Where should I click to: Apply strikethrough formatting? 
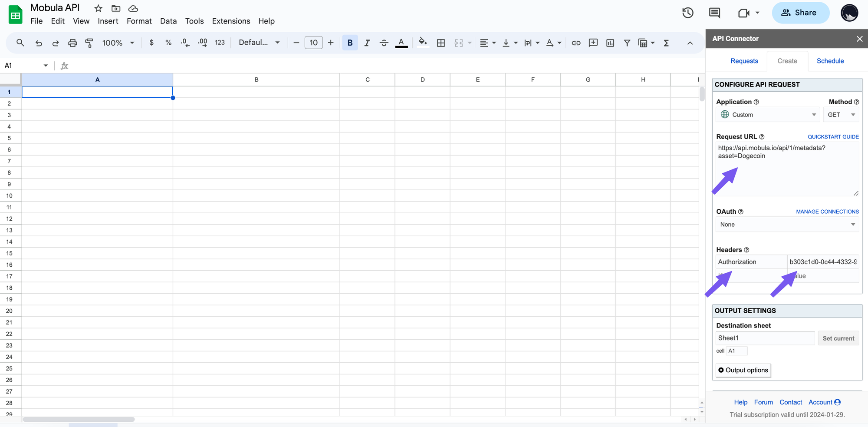coord(384,43)
